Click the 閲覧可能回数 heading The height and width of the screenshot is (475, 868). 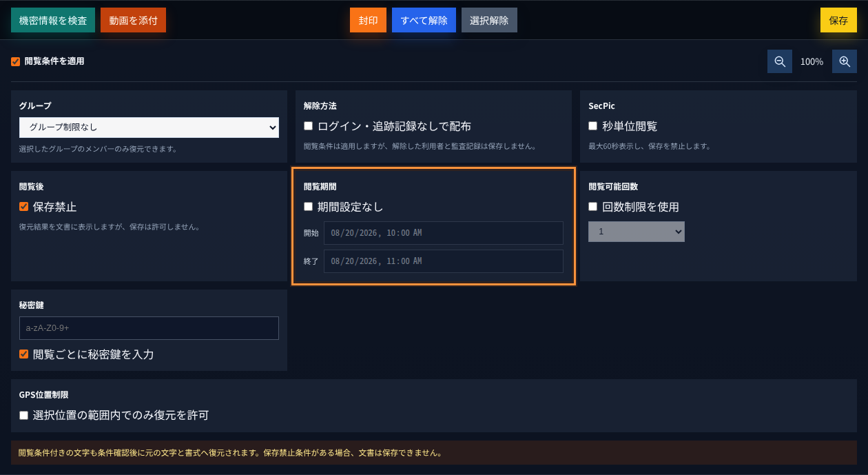[x=613, y=187]
